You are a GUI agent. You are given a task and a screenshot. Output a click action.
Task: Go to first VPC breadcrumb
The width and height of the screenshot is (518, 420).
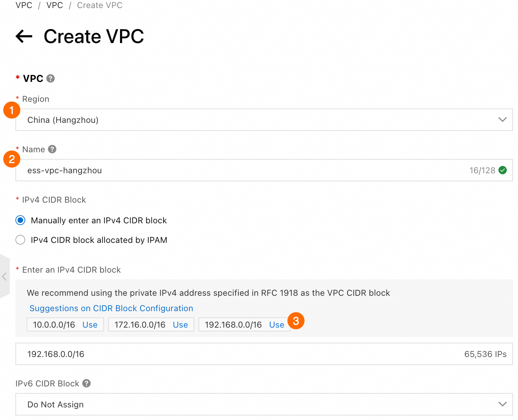[24, 5]
